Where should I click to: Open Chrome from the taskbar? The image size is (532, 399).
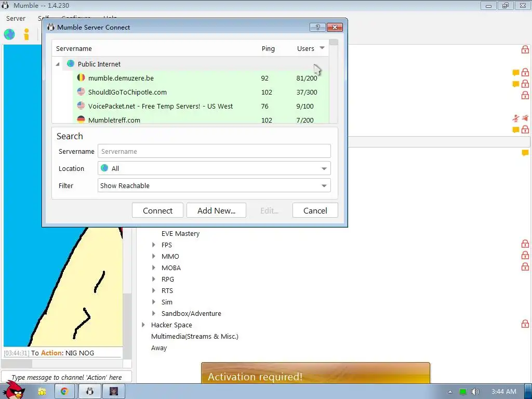click(x=64, y=392)
